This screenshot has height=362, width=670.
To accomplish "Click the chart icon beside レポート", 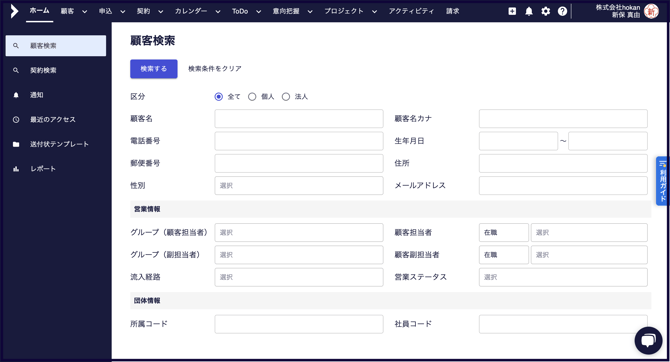I will point(16,169).
